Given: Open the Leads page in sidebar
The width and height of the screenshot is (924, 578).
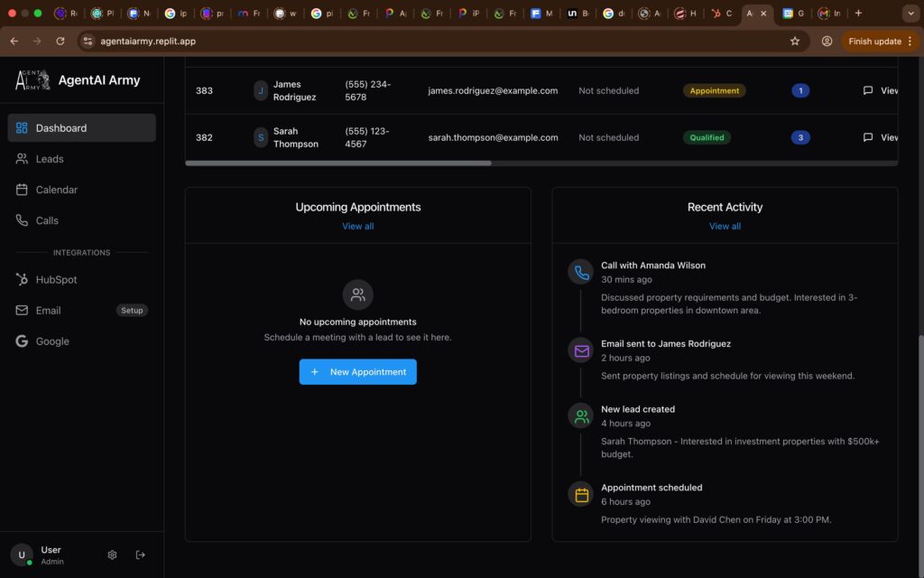Looking at the screenshot, I should tap(50, 159).
